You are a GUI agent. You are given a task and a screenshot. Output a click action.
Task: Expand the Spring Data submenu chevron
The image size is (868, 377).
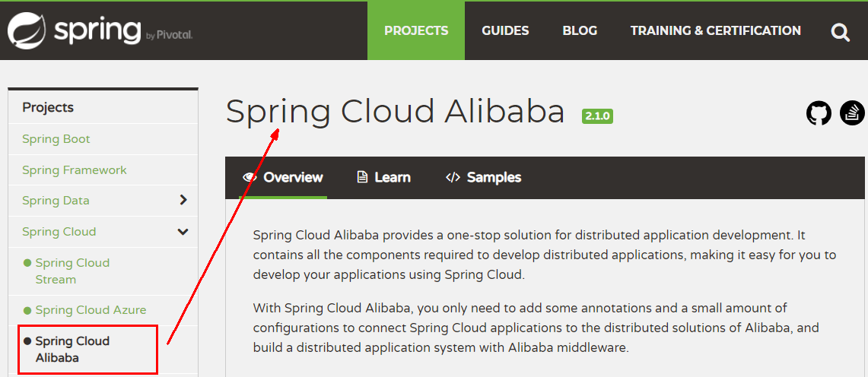[x=184, y=200]
